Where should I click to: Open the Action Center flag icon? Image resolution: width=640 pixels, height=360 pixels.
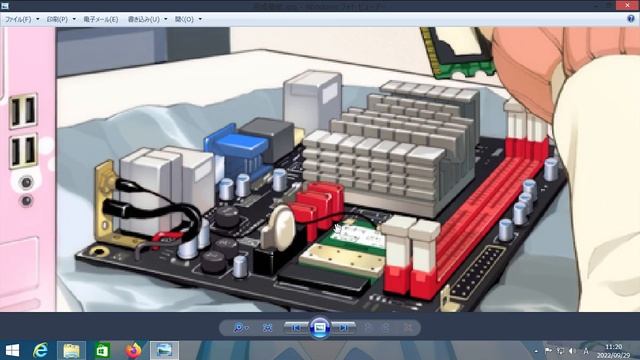pos(548,351)
